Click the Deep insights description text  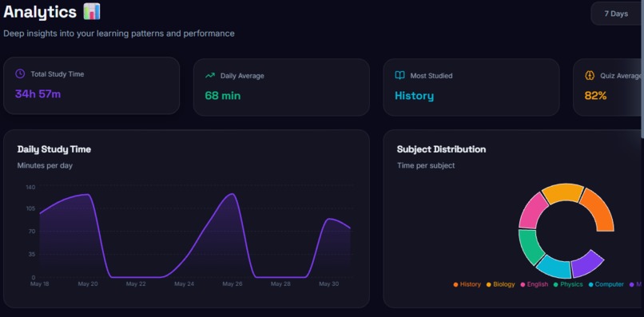pos(119,34)
